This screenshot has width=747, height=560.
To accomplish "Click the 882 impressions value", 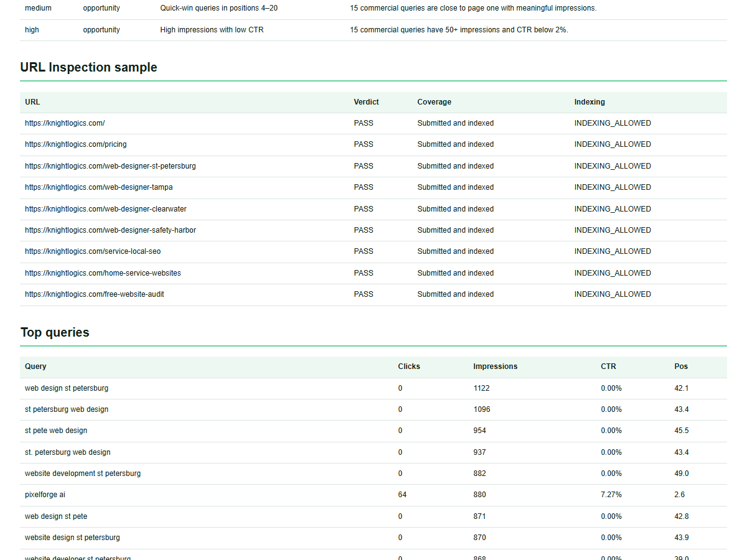I will point(480,474).
